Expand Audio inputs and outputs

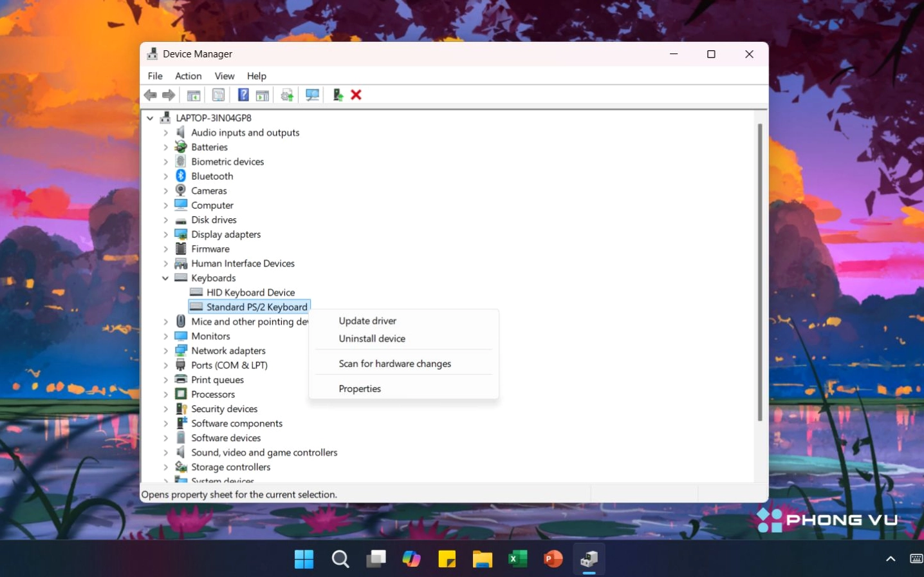(165, 133)
